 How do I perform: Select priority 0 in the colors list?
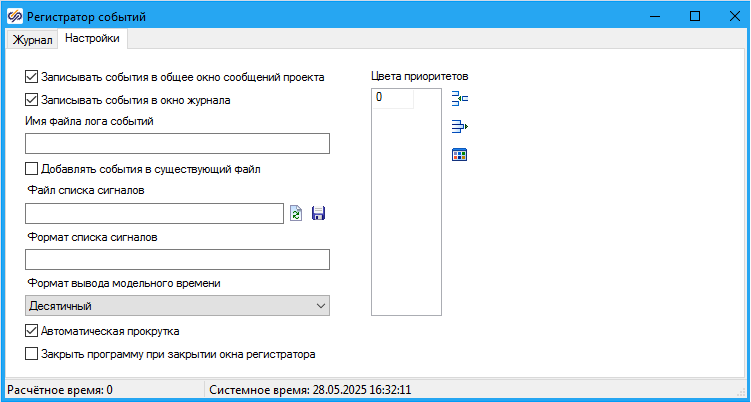(x=392, y=98)
